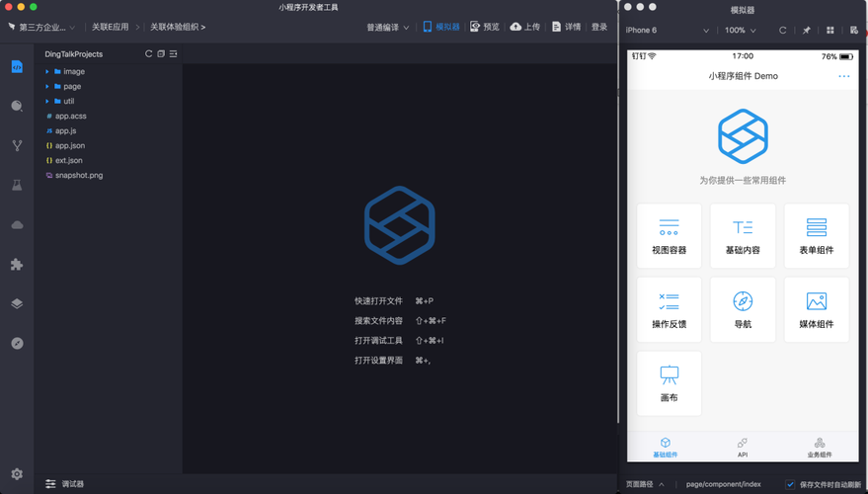Open the settings gear in the sidebar

click(x=17, y=474)
